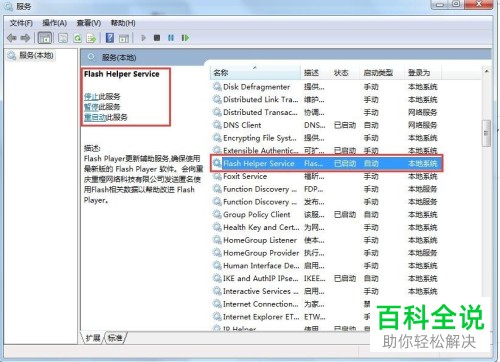Click the gear icon beside Group Policy Client
The height and width of the screenshot is (362, 500).
point(217,214)
